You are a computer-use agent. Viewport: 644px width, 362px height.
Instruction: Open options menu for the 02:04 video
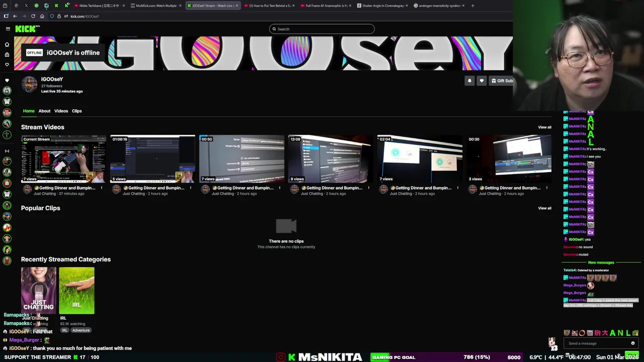pos(458,188)
